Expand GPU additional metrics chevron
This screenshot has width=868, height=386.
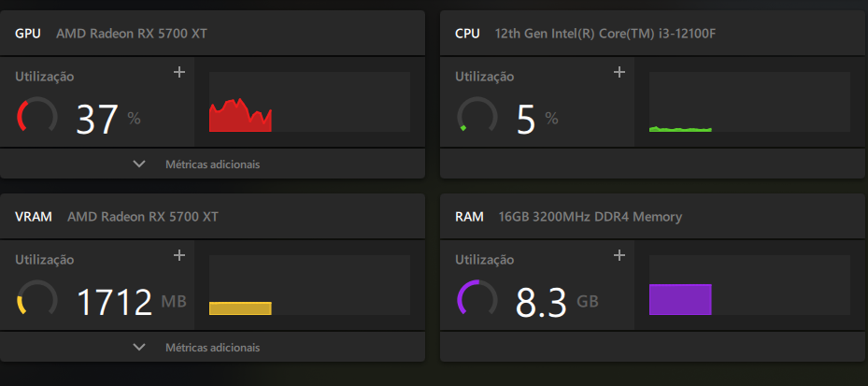[139, 164]
